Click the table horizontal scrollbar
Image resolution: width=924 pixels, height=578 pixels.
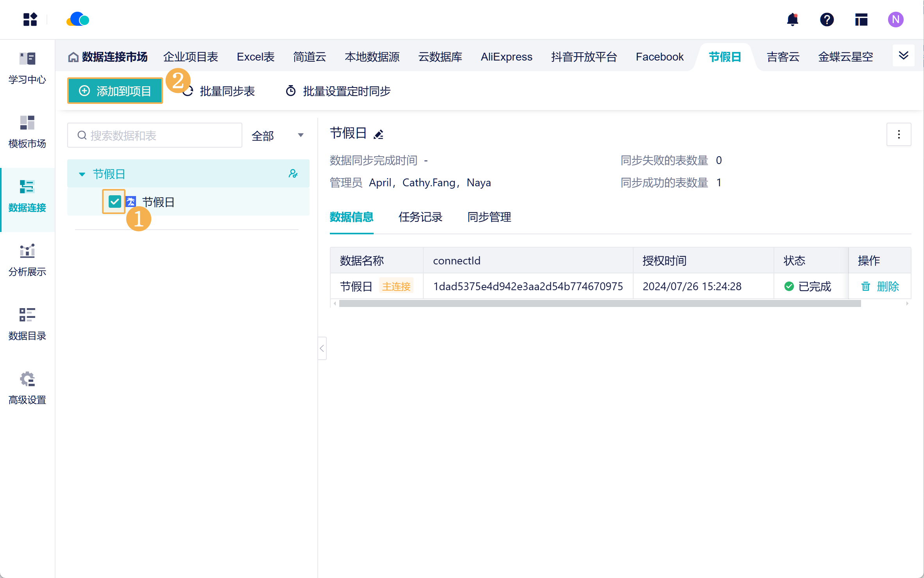tap(600, 303)
